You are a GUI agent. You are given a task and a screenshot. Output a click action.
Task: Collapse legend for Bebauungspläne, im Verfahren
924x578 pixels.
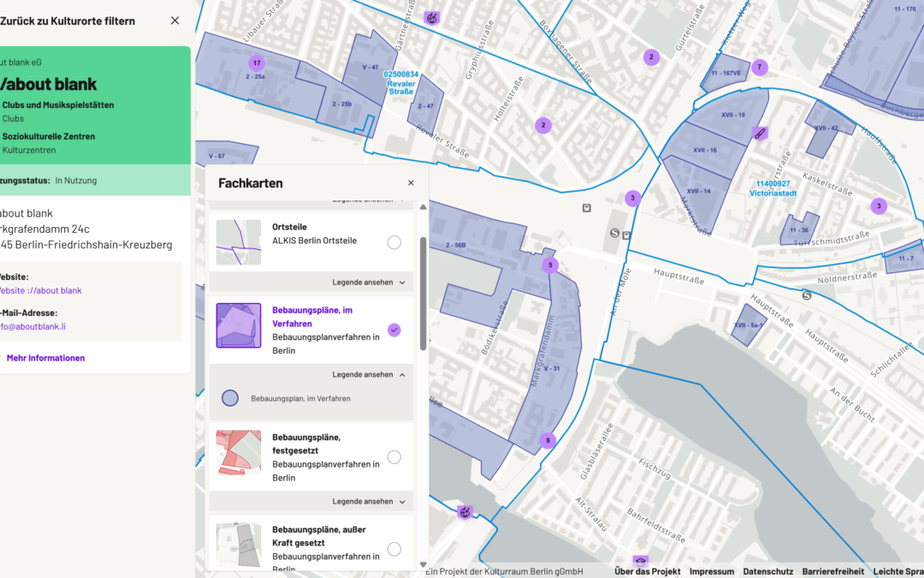coord(369,375)
